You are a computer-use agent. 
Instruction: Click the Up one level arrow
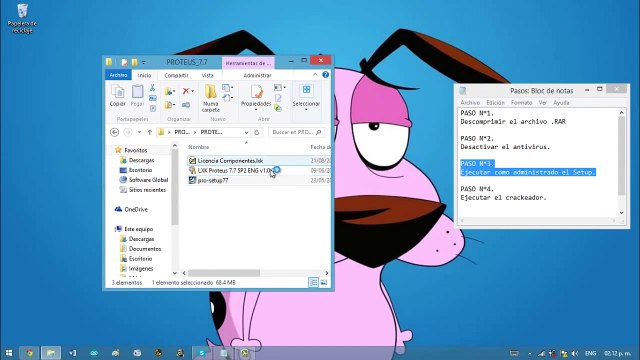point(150,132)
